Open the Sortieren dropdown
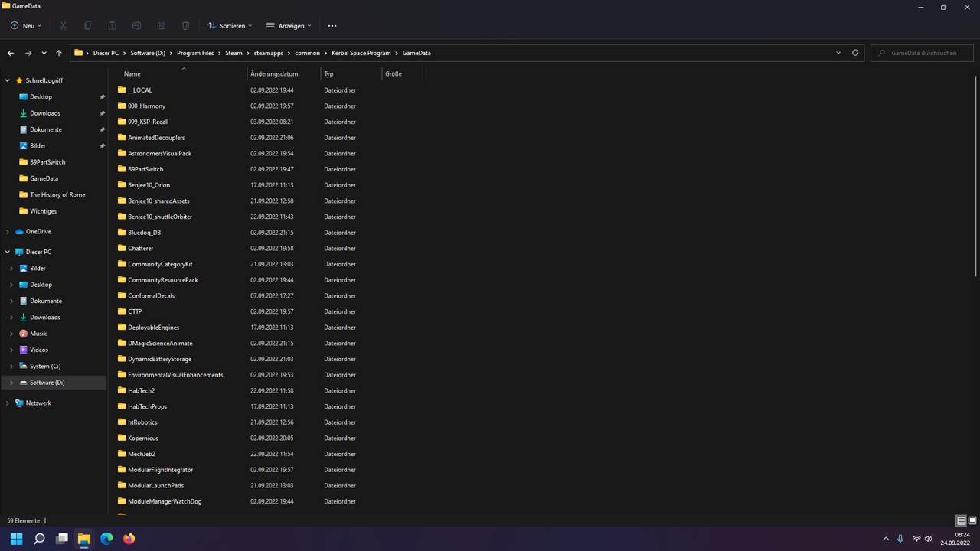 (x=230, y=25)
